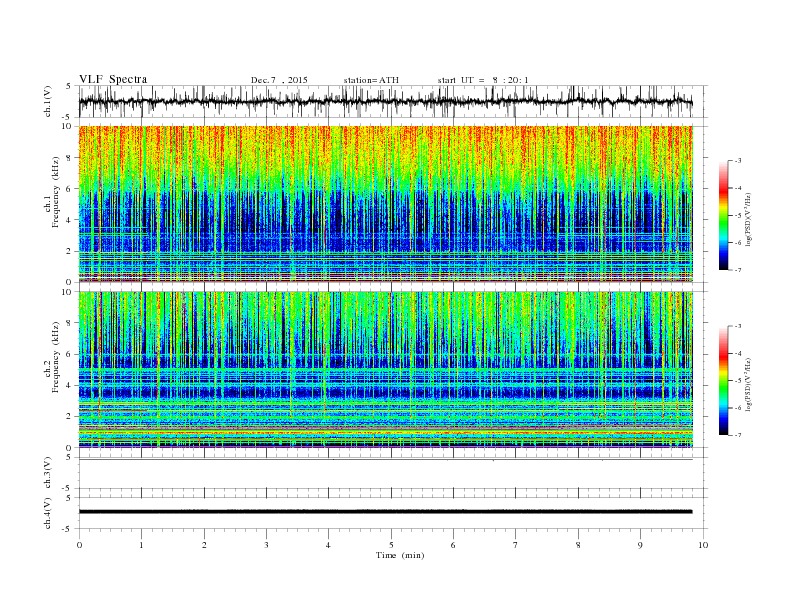Viewport: 792px width, 612px height.
Task: Click the "station=ATH" label
Action: point(371,80)
